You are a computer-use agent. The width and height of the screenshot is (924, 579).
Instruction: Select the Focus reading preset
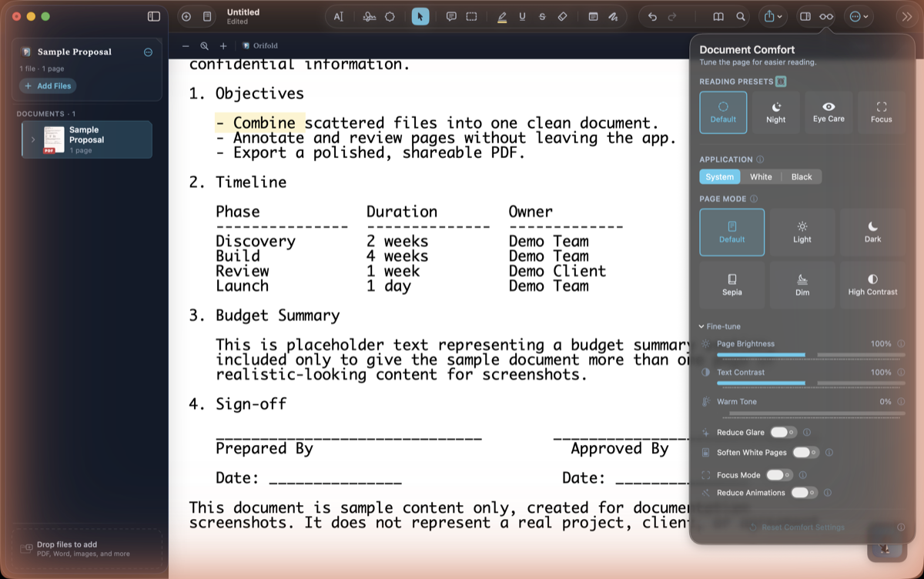882,112
